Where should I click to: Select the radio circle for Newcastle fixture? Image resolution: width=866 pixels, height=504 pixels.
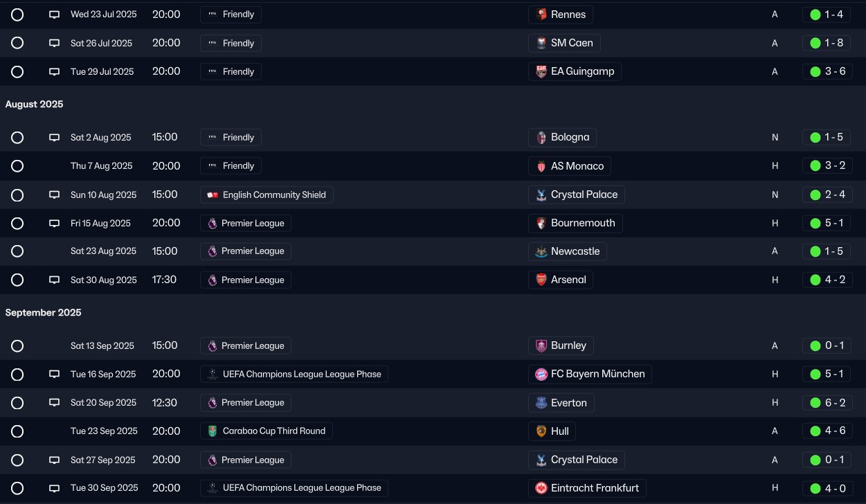point(17,251)
